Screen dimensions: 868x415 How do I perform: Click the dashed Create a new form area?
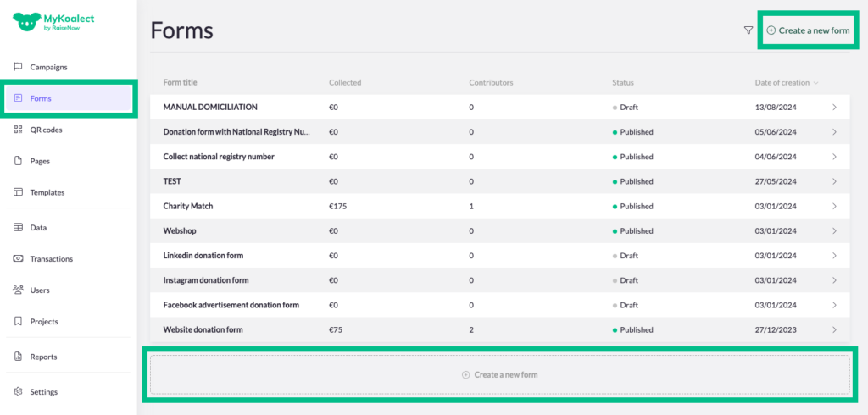[499, 374]
